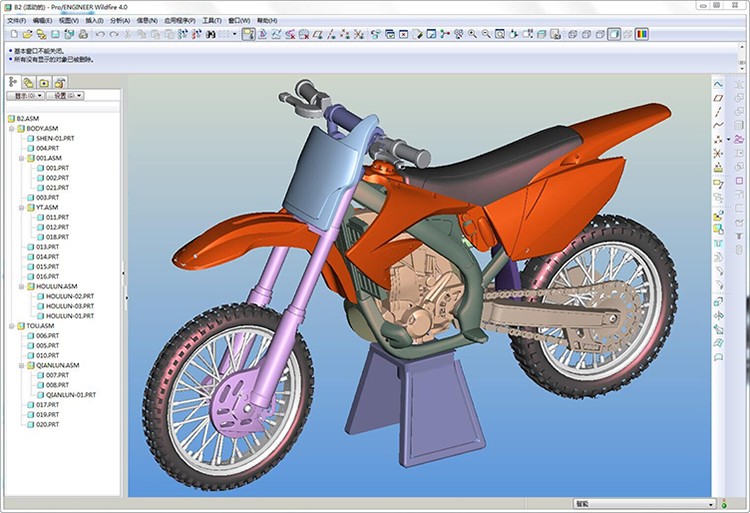Viewport: 750px width, 513px height.
Task: Open the 分析(A) menu
Action: tap(119, 19)
